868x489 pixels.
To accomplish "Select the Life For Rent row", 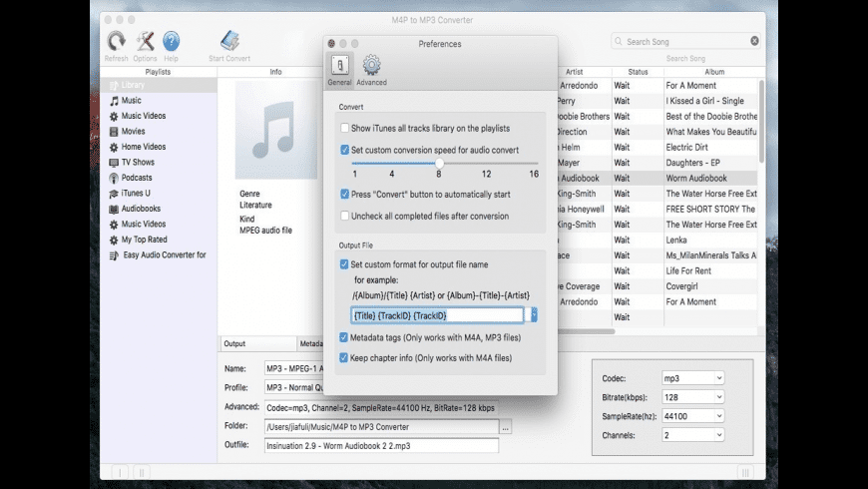I will coord(688,270).
